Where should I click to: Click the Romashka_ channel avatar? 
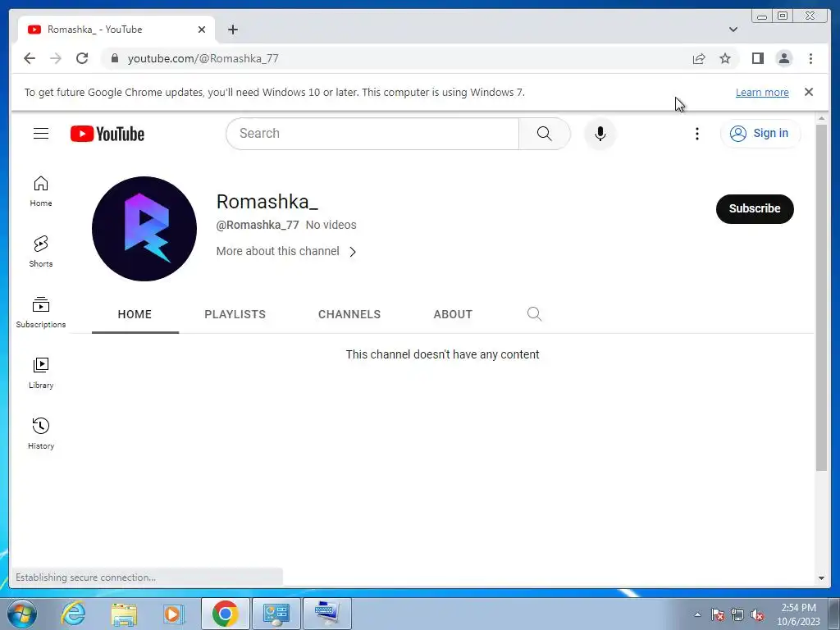tap(144, 229)
